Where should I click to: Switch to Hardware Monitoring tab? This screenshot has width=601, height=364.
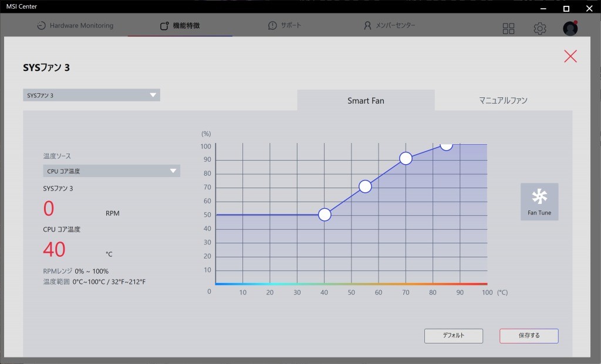[75, 26]
